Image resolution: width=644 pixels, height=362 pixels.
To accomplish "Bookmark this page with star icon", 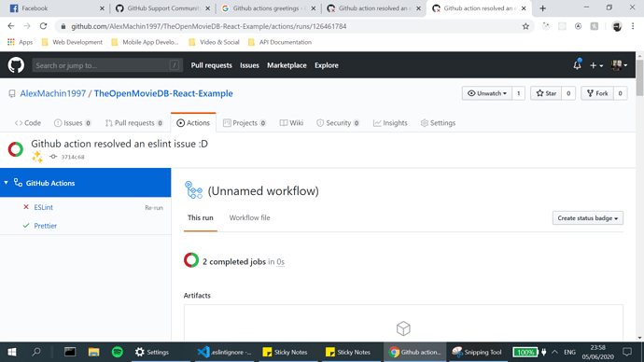I will (525, 26).
